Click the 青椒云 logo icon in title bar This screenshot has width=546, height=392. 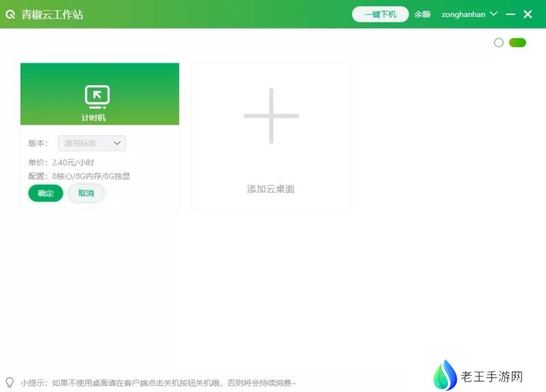10,14
